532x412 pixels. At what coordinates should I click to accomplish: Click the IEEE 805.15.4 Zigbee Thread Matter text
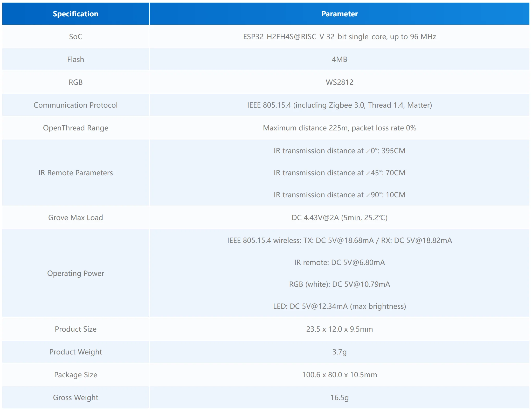pos(339,105)
